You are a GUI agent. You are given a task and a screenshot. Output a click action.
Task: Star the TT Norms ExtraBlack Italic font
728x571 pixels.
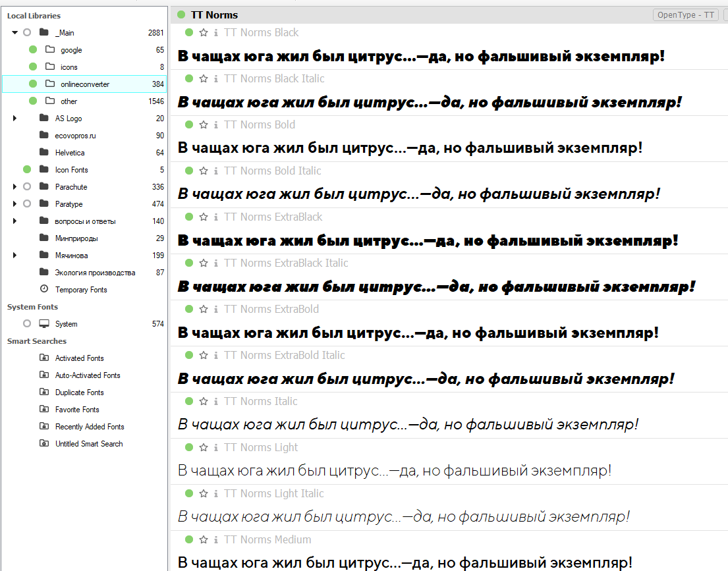204,263
